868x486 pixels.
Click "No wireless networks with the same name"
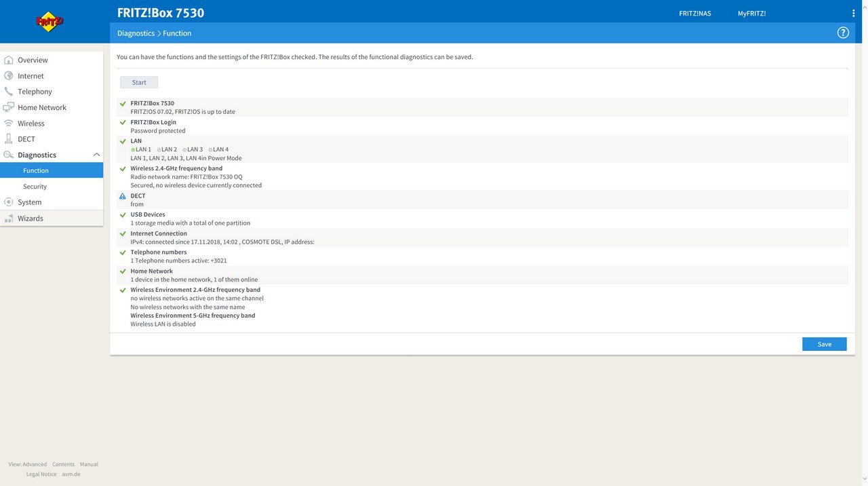188,307
